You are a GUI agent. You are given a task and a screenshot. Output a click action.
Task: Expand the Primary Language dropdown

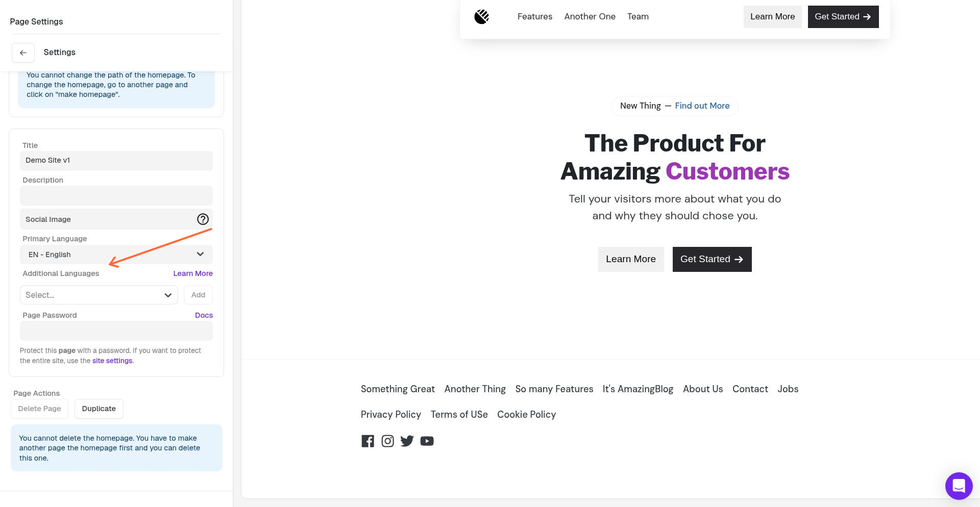[x=116, y=255]
